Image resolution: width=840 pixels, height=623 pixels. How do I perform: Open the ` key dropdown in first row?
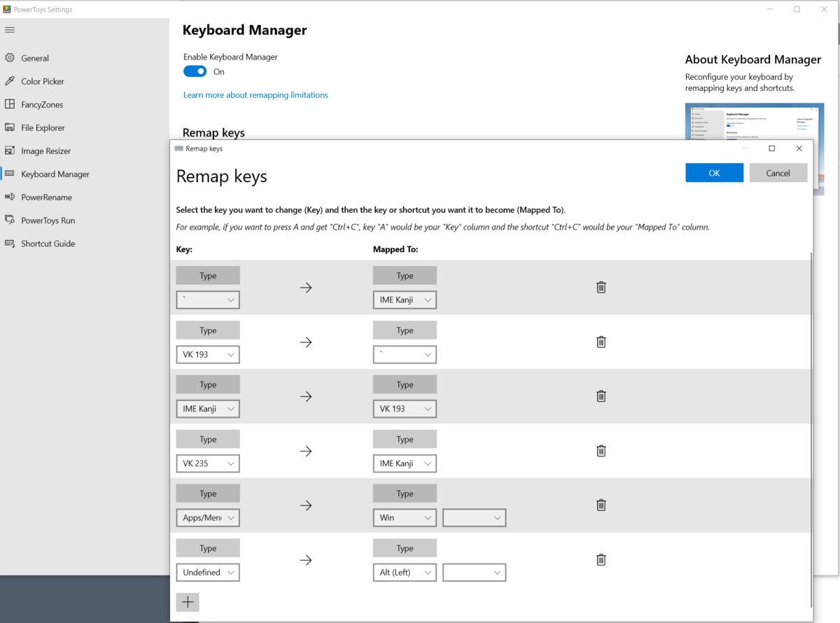(208, 300)
